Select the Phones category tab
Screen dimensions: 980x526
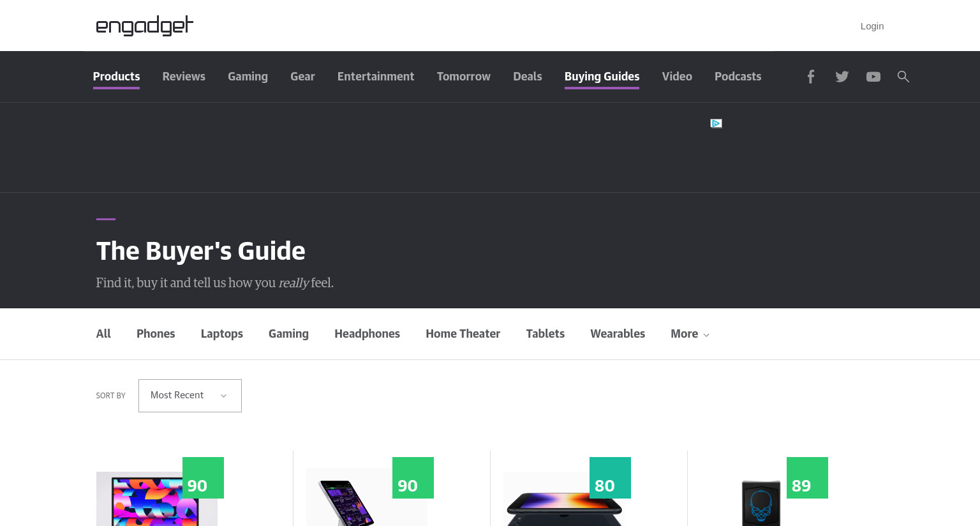(x=156, y=334)
